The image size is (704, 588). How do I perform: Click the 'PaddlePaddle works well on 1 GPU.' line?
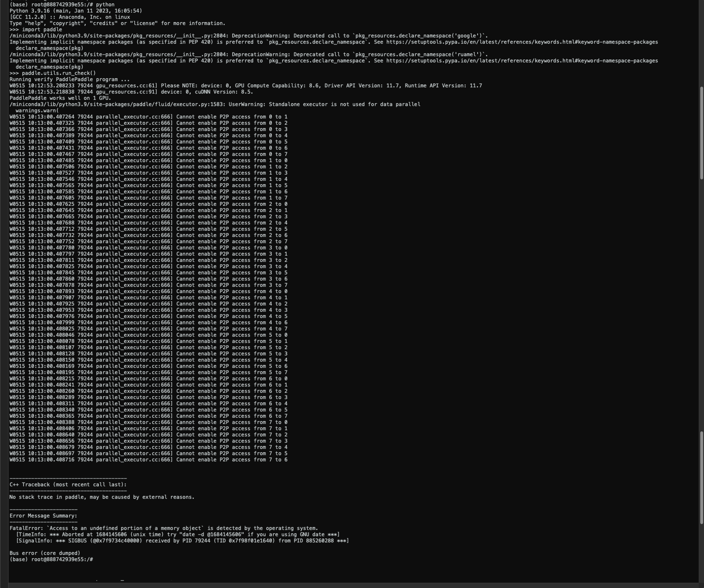[x=60, y=98]
